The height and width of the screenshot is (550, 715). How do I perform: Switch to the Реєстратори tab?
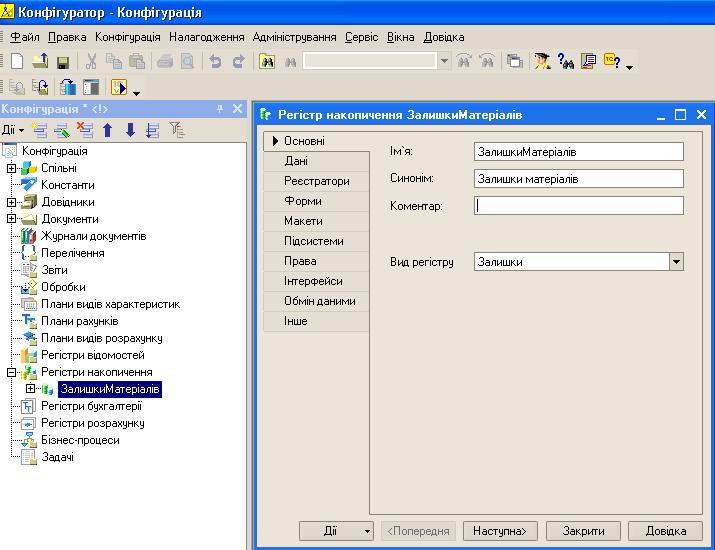pyautogui.click(x=316, y=181)
